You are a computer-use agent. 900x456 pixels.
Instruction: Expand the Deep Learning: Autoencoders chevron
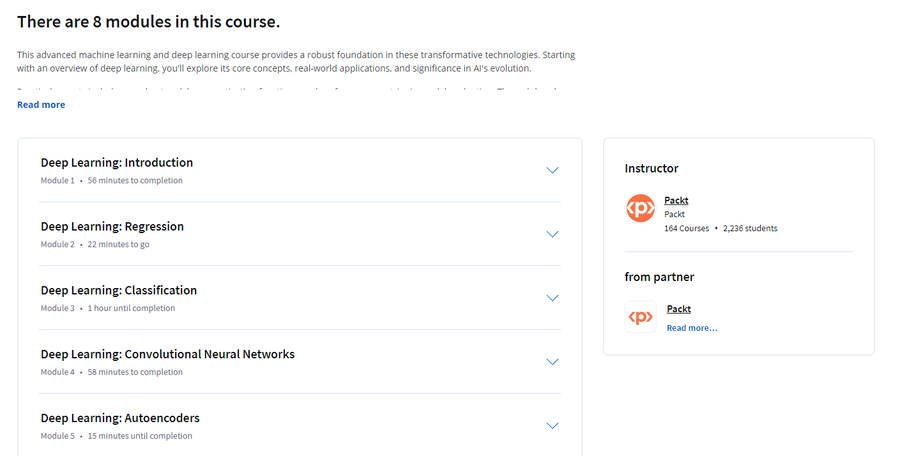(552, 426)
